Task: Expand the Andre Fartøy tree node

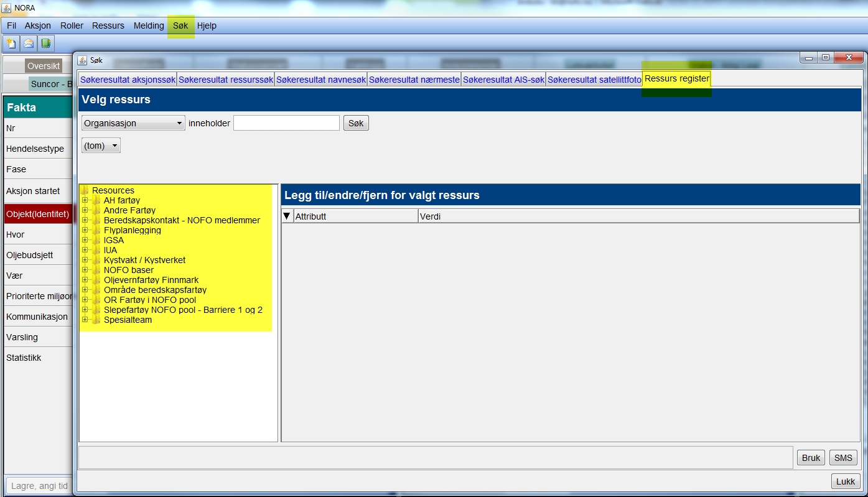Action: 85,210
